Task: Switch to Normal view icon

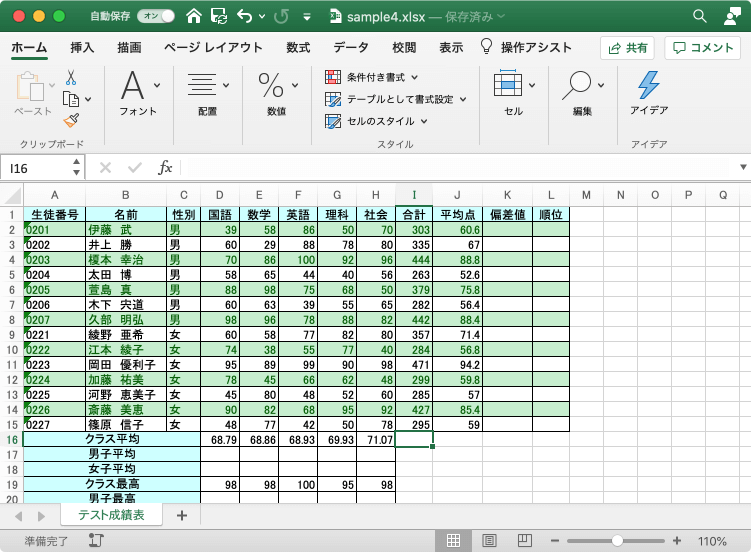Action: coord(453,541)
